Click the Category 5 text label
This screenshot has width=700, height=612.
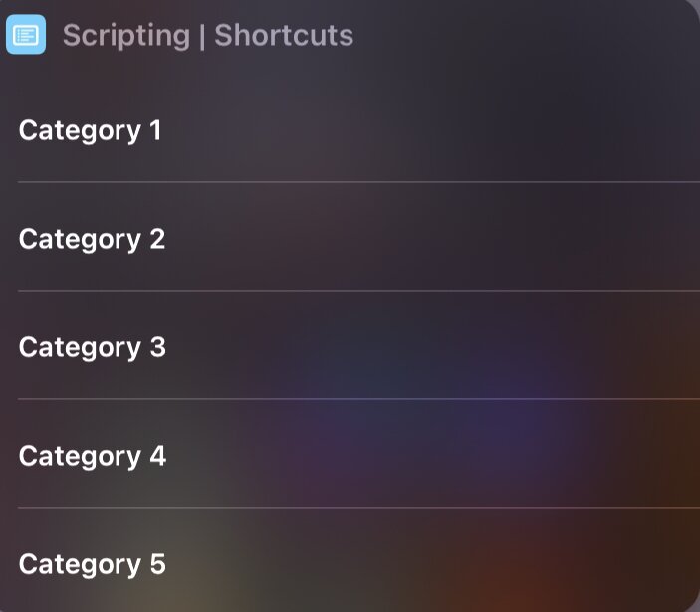92,565
